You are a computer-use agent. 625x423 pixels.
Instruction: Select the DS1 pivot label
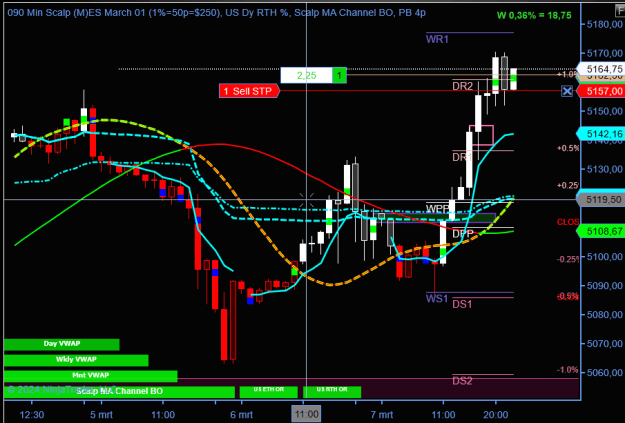(462, 305)
